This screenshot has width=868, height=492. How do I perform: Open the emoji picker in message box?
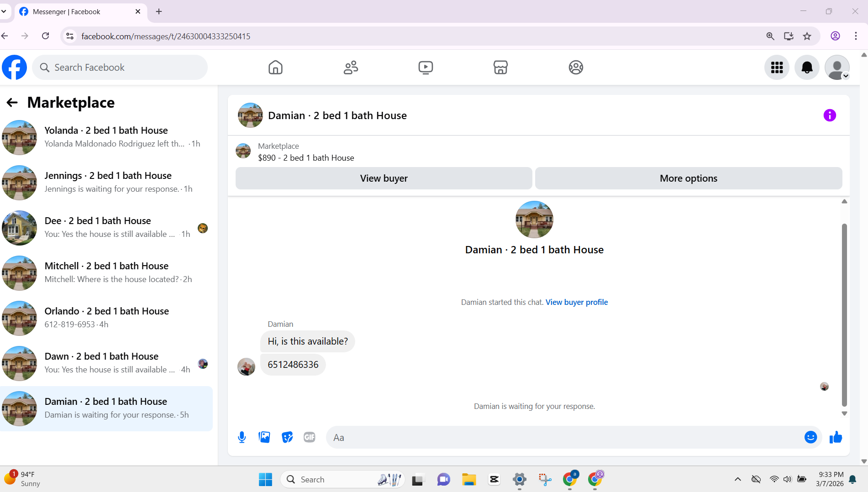tap(810, 437)
